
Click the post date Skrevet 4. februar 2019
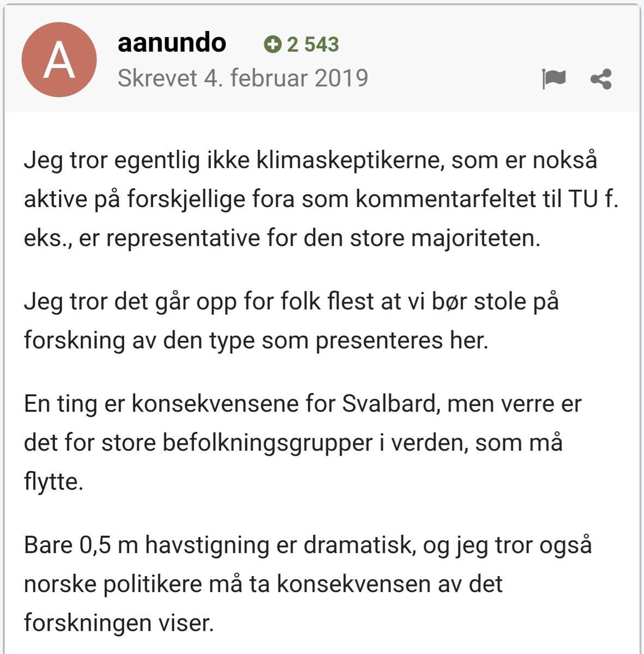tap(243, 78)
